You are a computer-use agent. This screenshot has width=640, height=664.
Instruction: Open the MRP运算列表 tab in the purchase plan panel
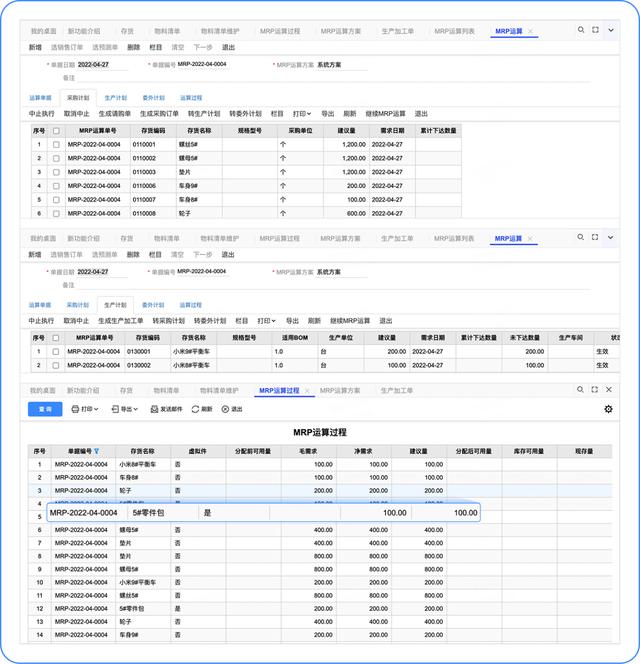click(454, 31)
